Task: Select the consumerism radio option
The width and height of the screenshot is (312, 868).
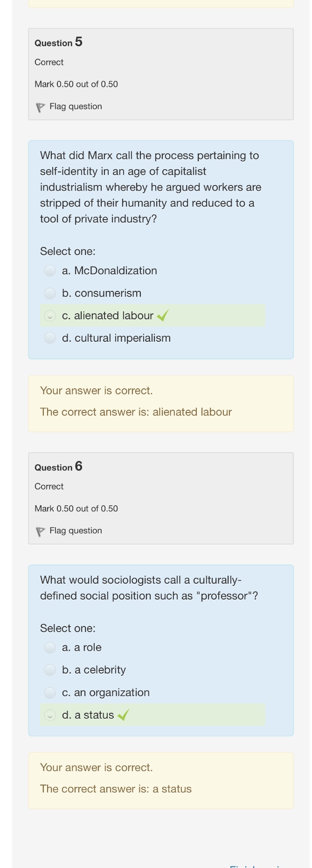Action: (x=50, y=293)
